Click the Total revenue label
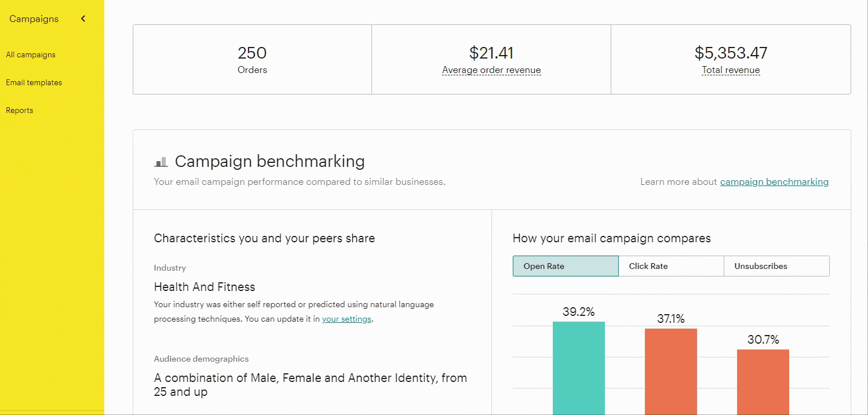The height and width of the screenshot is (415, 868). 731,70
